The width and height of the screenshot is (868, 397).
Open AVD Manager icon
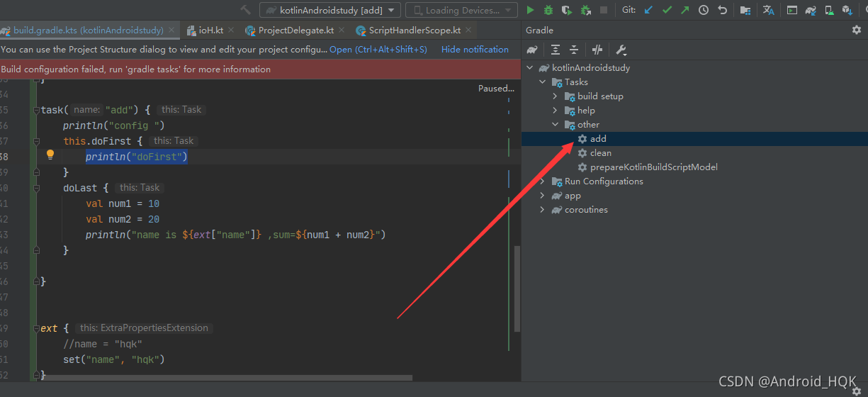[x=828, y=10]
